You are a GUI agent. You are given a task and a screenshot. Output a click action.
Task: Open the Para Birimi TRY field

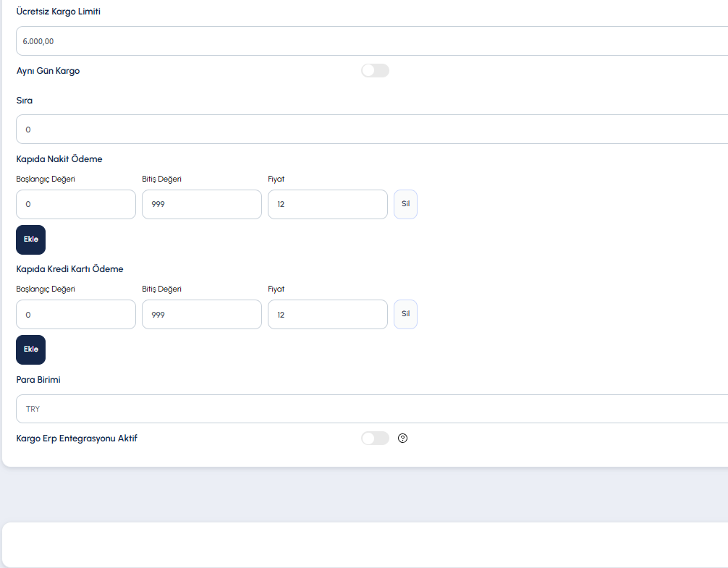click(372, 409)
